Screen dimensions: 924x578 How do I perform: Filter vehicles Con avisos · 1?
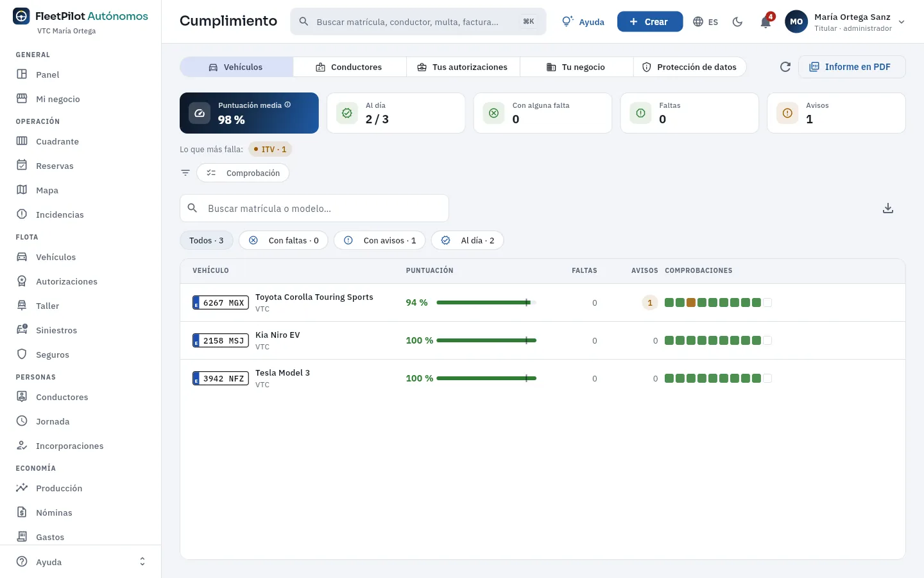(x=380, y=240)
